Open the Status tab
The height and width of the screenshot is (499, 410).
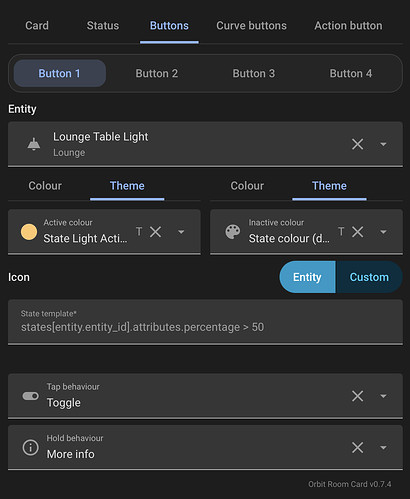point(103,26)
